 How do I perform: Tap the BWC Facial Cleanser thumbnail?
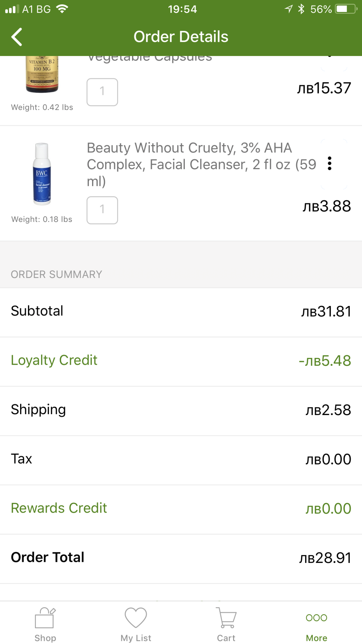coord(42,174)
